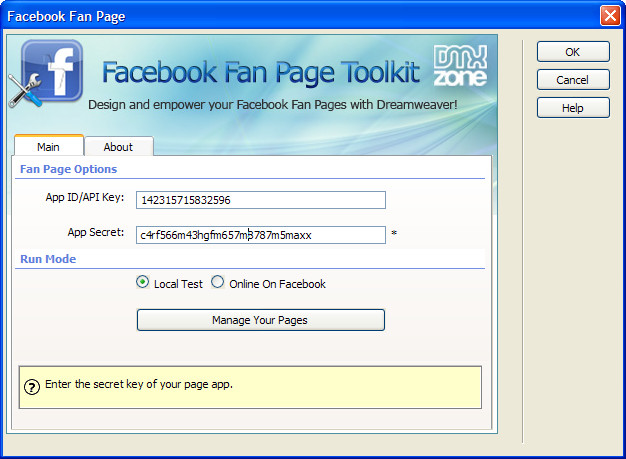The image size is (626, 459).
Task: Click the DMXzone logo
Action: pyautogui.click(x=460, y=66)
